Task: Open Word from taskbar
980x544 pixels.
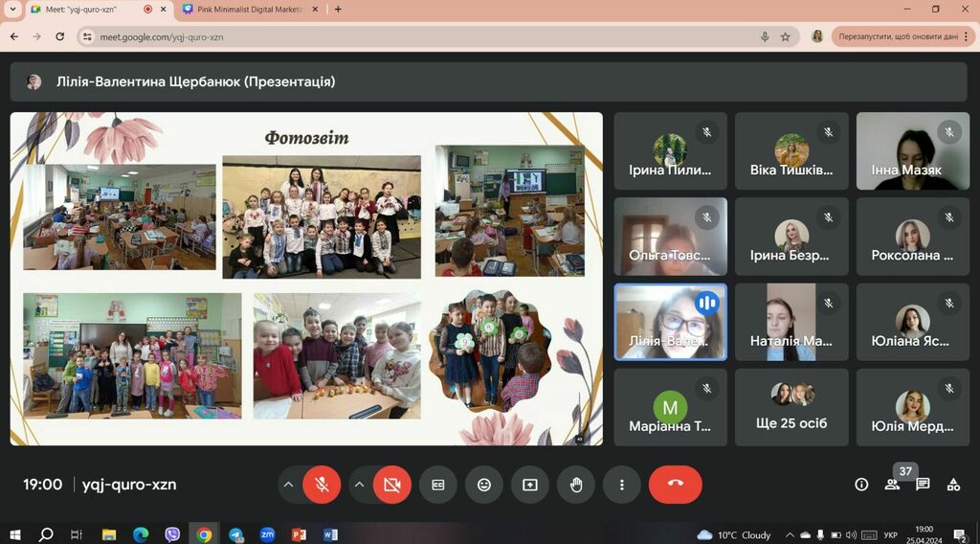Action: tap(330, 534)
